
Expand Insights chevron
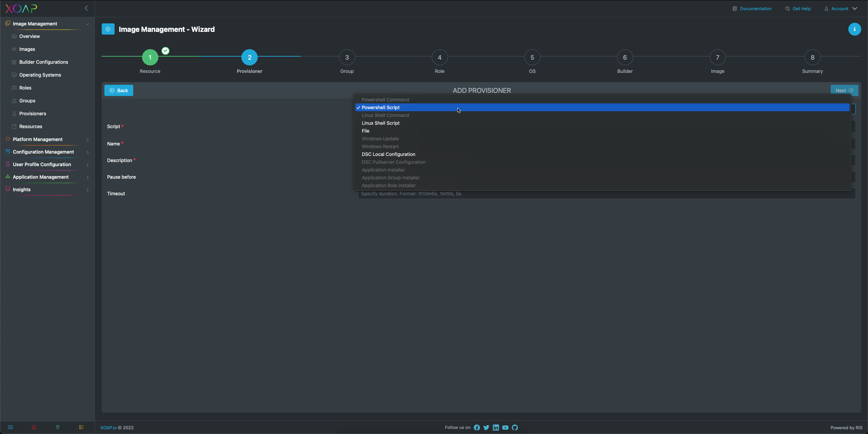click(87, 190)
